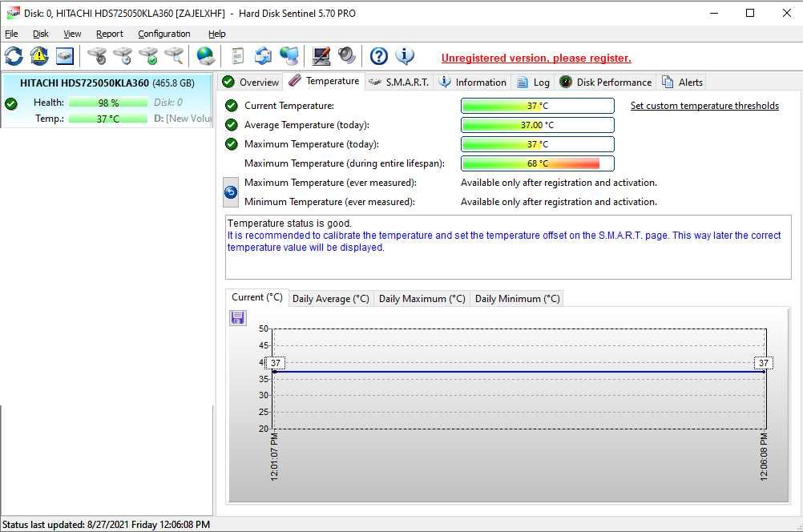Click green health status icon in disk panel
The height and width of the screenshot is (532, 803).
click(x=11, y=104)
